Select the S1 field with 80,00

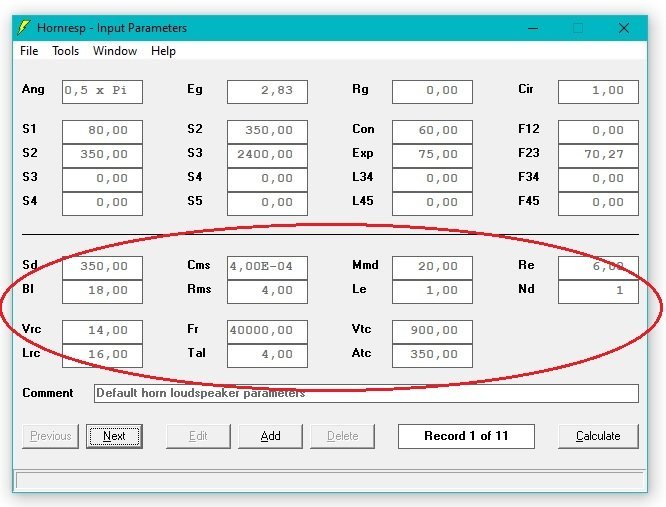[102, 132]
